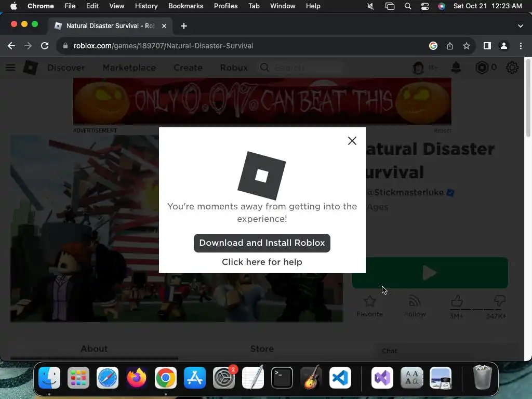The width and height of the screenshot is (532, 399).
Task: Open the Create page
Action: [x=188, y=68]
